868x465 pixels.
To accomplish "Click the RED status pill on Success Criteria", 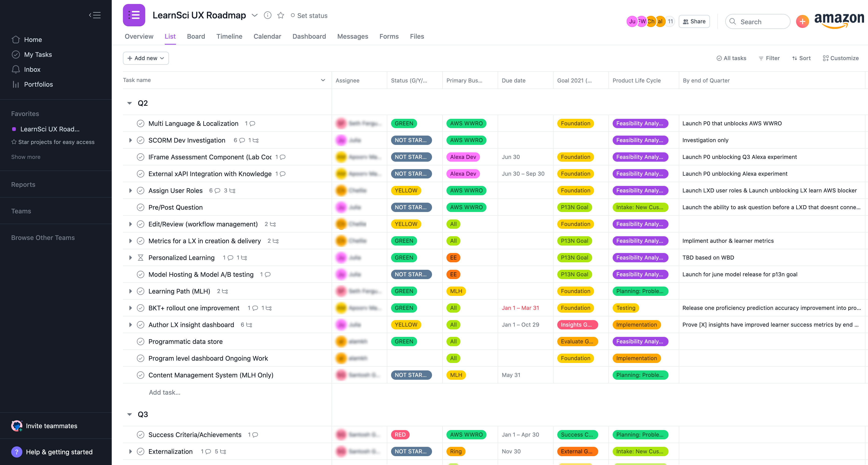I will click(400, 435).
